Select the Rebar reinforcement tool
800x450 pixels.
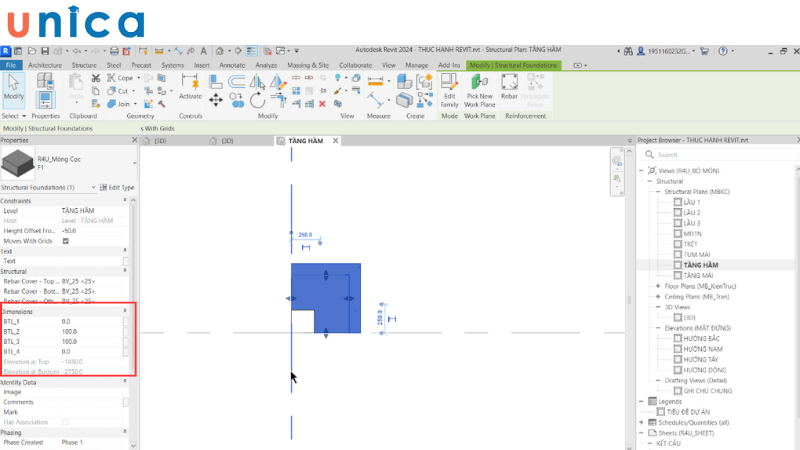point(509,90)
